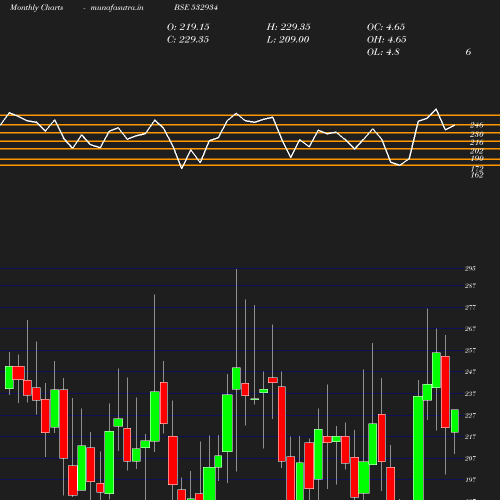
Task: Click the 'OL: 4.8' reading
Action: pos(383,52)
